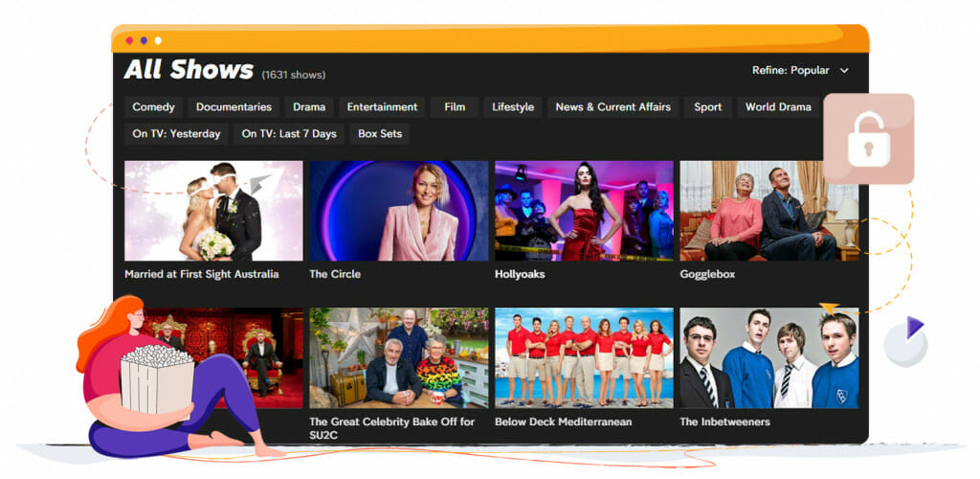
Task: Open News & Current Affairs category
Action: point(613,107)
